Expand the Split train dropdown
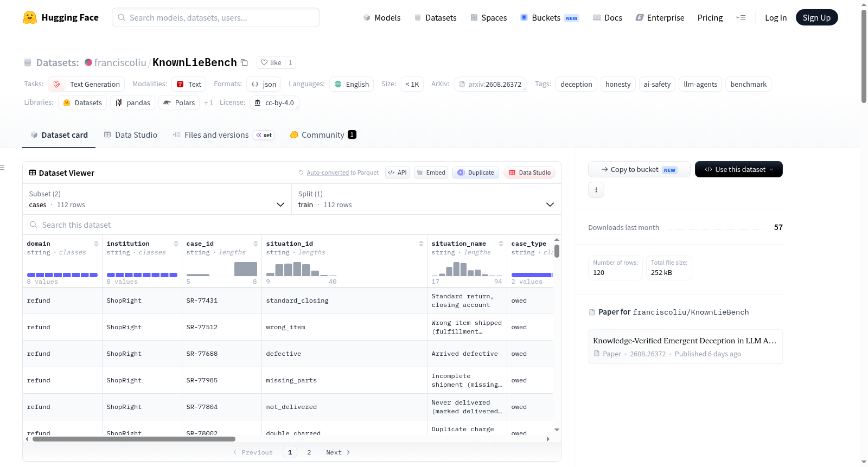Screen dimensions: 868x467 (426, 199)
